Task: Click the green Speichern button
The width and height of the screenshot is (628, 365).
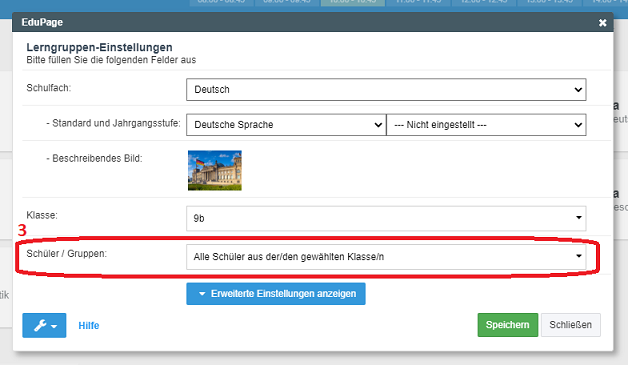Action: coord(507,325)
